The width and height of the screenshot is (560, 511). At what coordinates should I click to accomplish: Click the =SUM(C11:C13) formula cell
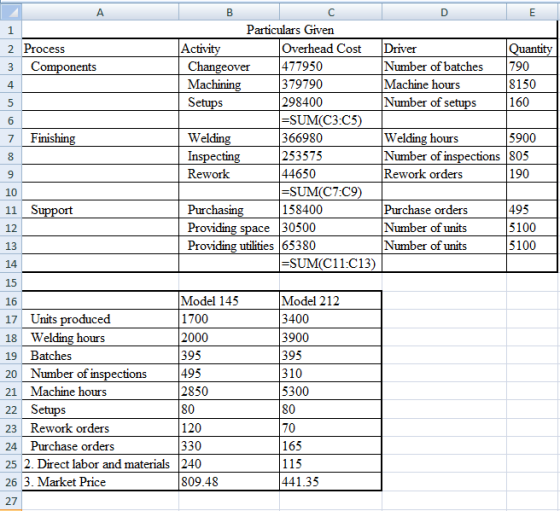(x=331, y=264)
